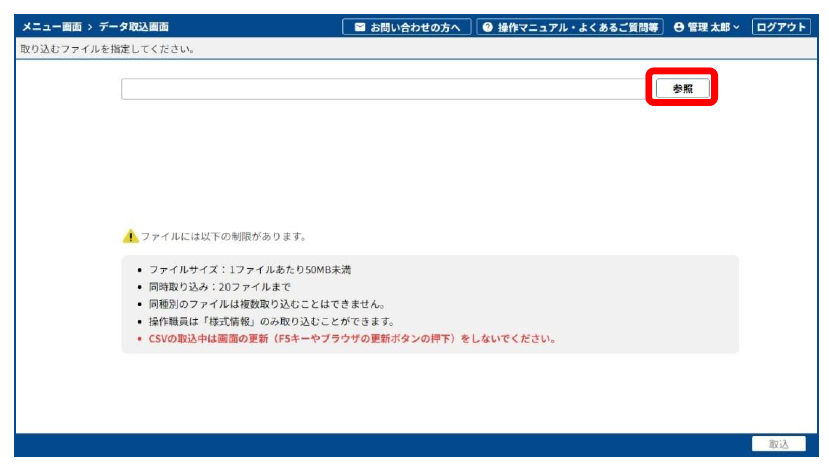
Task: Click the yellow warning triangle icon
Action: click(130, 237)
